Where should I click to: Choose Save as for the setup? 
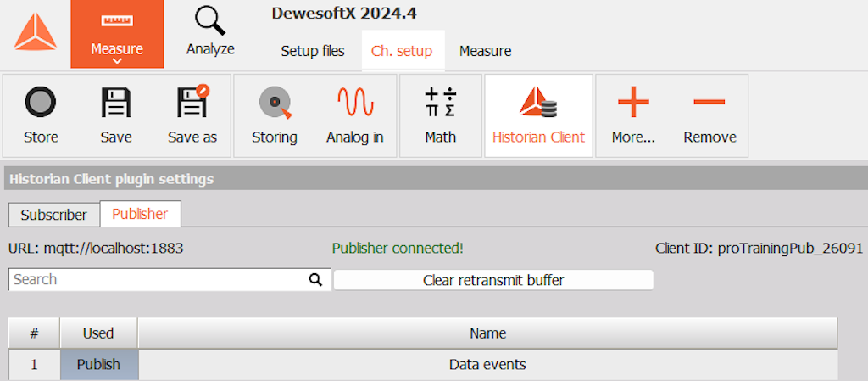[x=192, y=115]
